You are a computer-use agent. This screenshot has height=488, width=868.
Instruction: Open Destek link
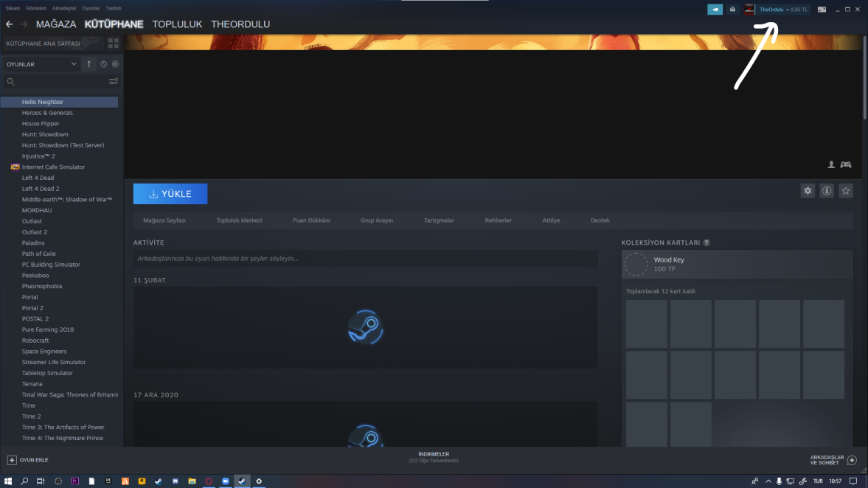[600, 220]
